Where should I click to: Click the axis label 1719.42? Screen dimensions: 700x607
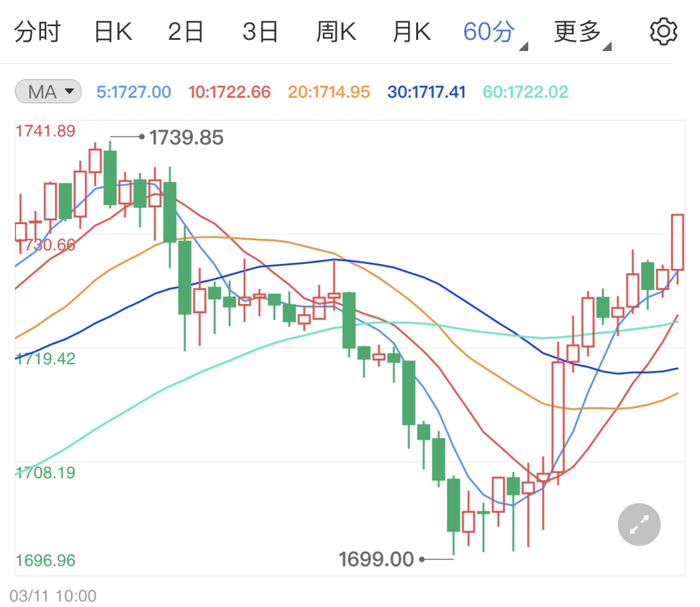(45, 359)
